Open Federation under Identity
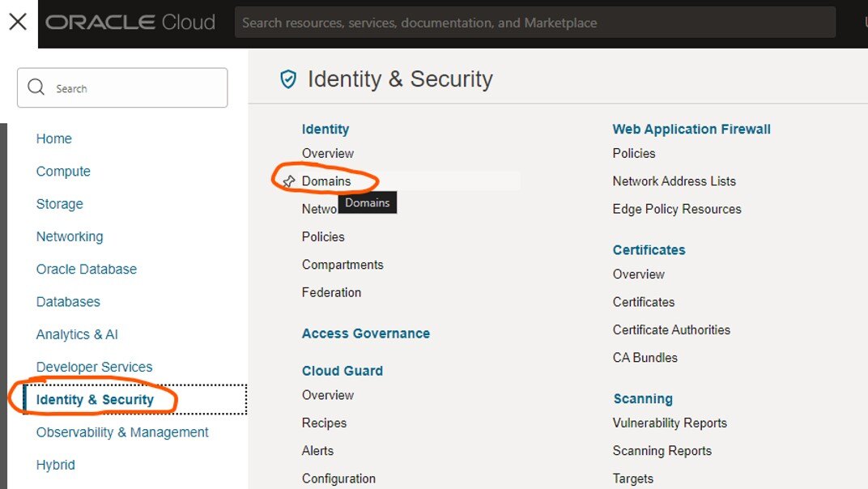 (331, 292)
